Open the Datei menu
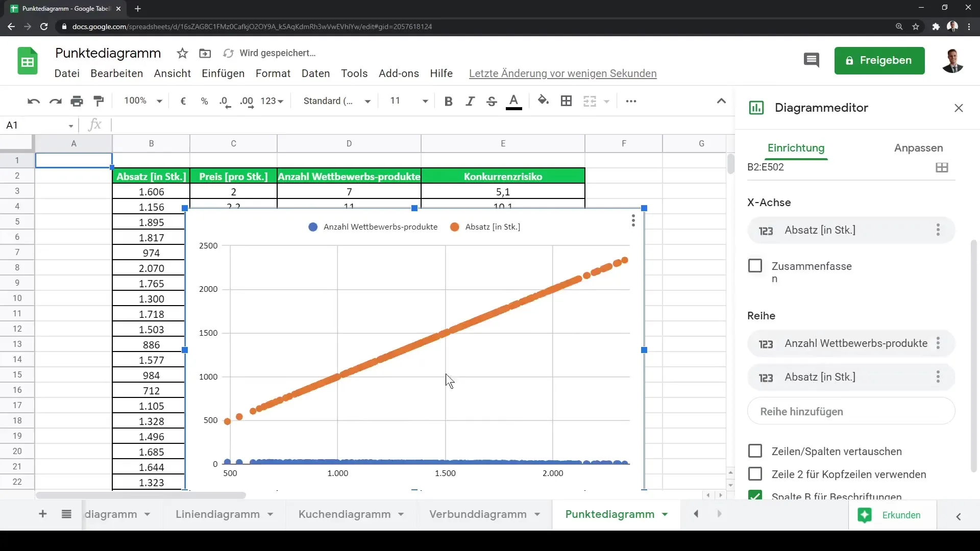Viewport: 980px width, 551px height. [x=67, y=73]
